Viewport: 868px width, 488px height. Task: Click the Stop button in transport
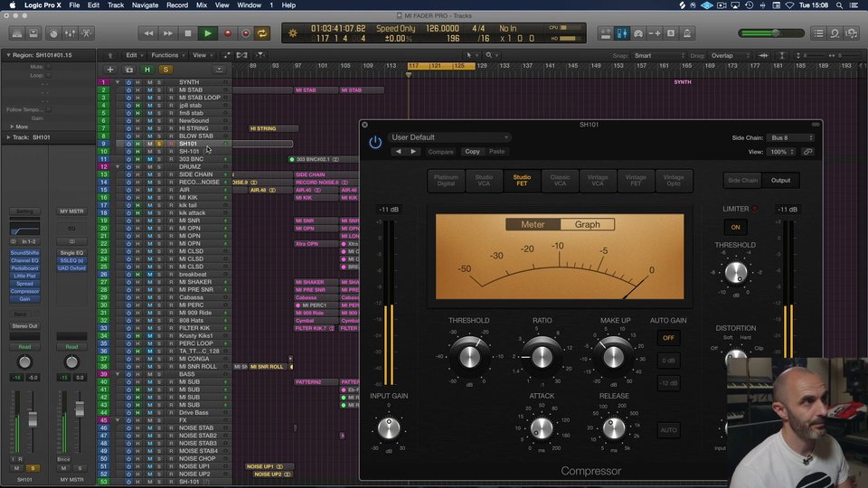click(x=188, y=33)
